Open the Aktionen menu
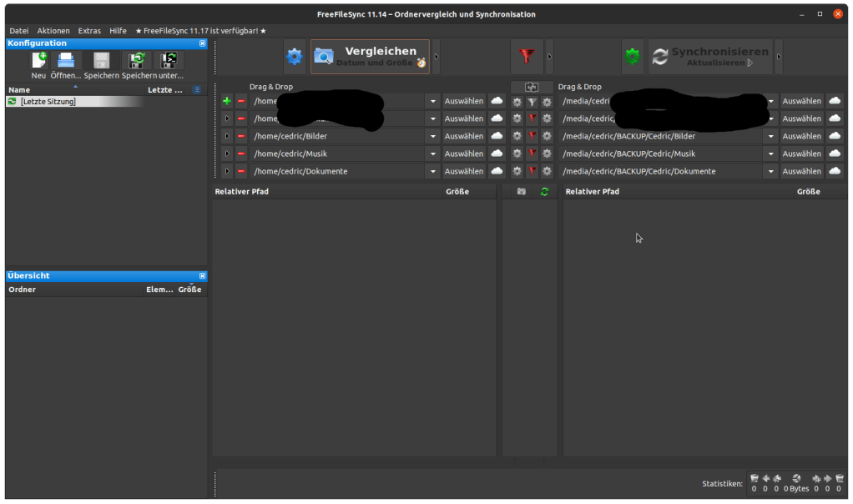The height and width of the screenshot is (504, 853). (x=53, y=31)
